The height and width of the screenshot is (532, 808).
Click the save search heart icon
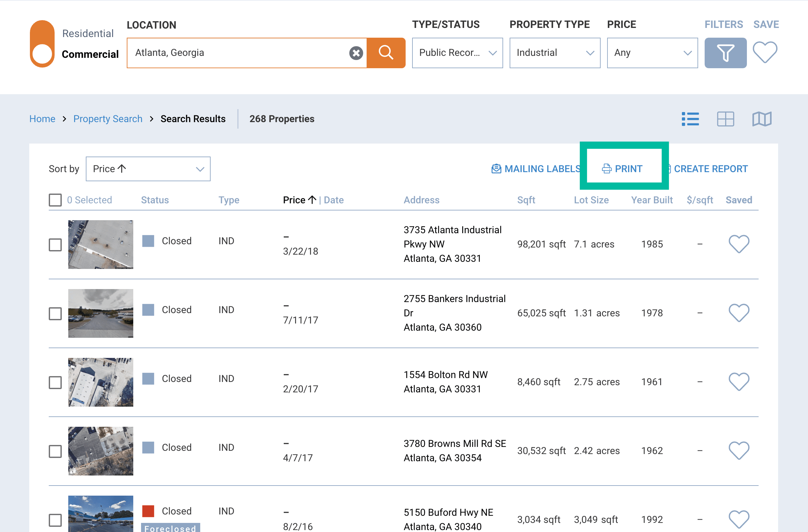point(764,52)
